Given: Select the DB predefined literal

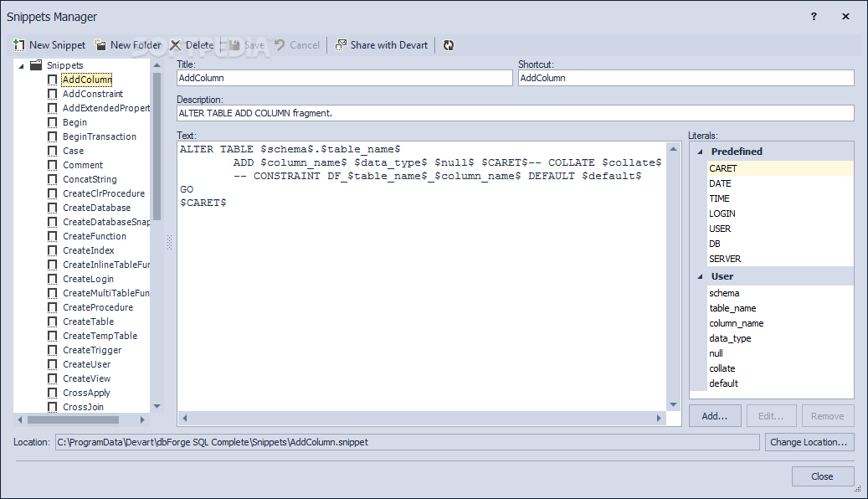Looking at the screenshot, I should click(x=781, y=244).
